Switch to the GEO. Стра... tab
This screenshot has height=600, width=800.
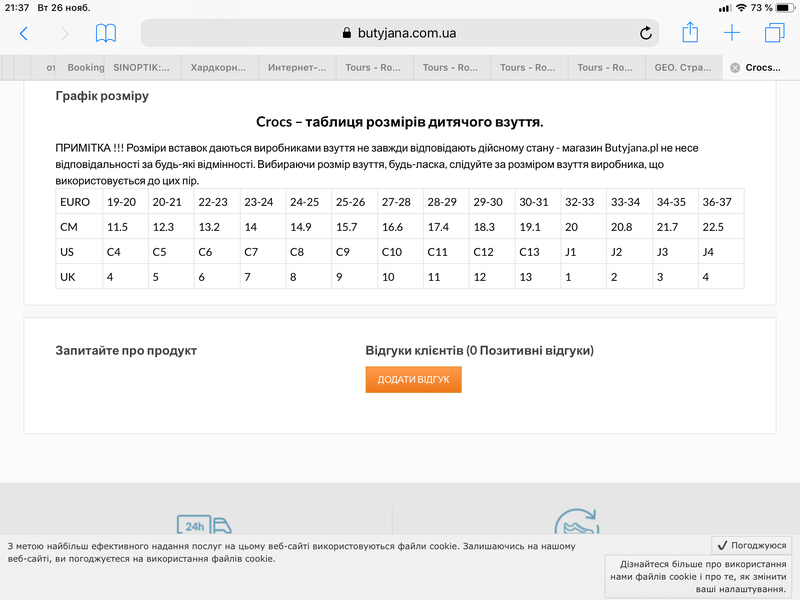684,68
